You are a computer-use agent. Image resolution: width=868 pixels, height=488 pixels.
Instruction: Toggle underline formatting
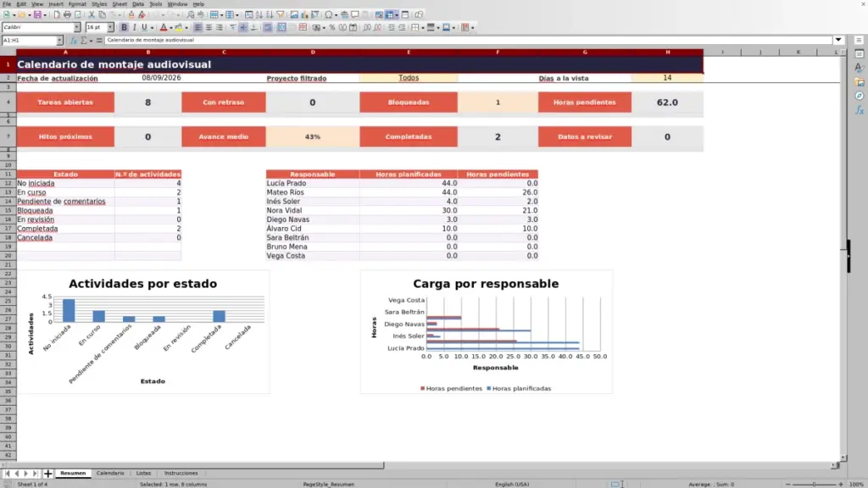(144, 27)
